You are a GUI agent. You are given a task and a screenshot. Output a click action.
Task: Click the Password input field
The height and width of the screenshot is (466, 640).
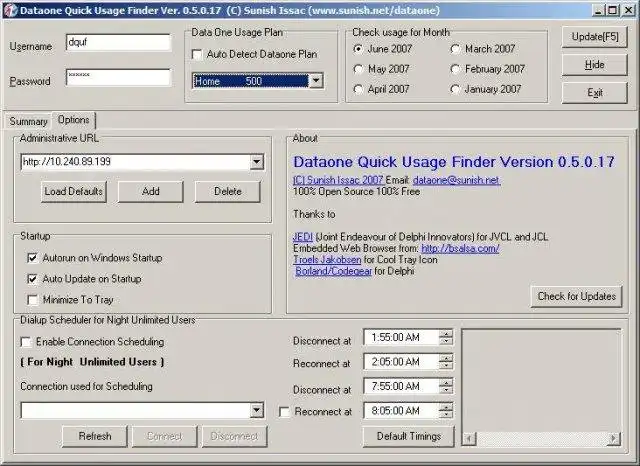[x=118, y=77]
